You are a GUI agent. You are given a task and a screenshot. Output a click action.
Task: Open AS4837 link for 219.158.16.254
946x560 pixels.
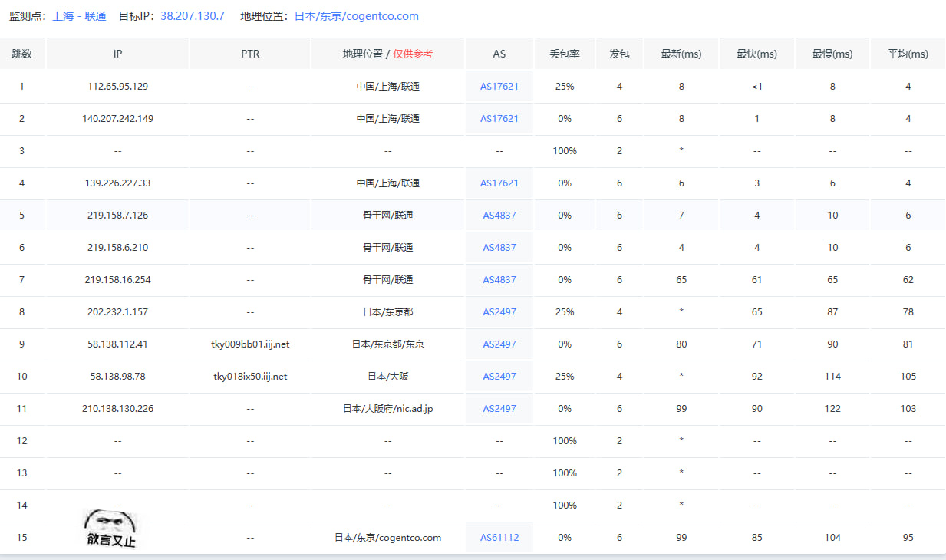pos(499,280)
